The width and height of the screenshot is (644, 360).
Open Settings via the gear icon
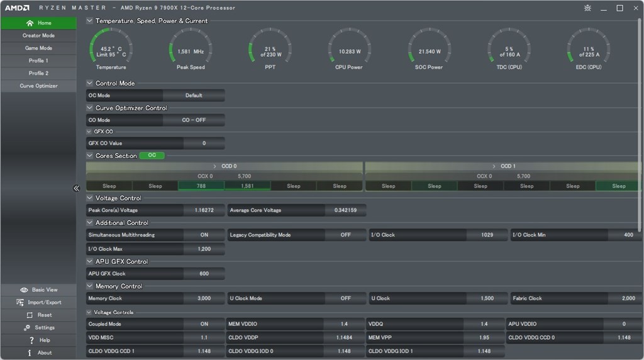pos(27,328)
